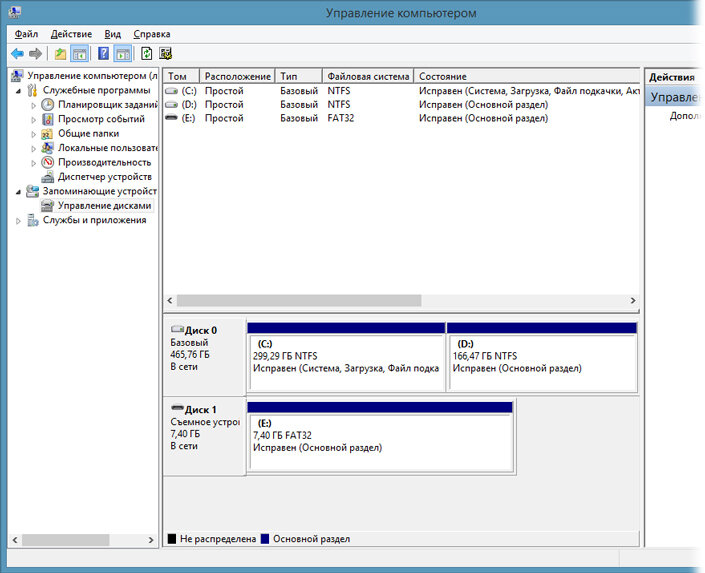Expand Службы и приложения node
Image resolution: width=705 pixels, height=573 pixels.
point(18,221)
